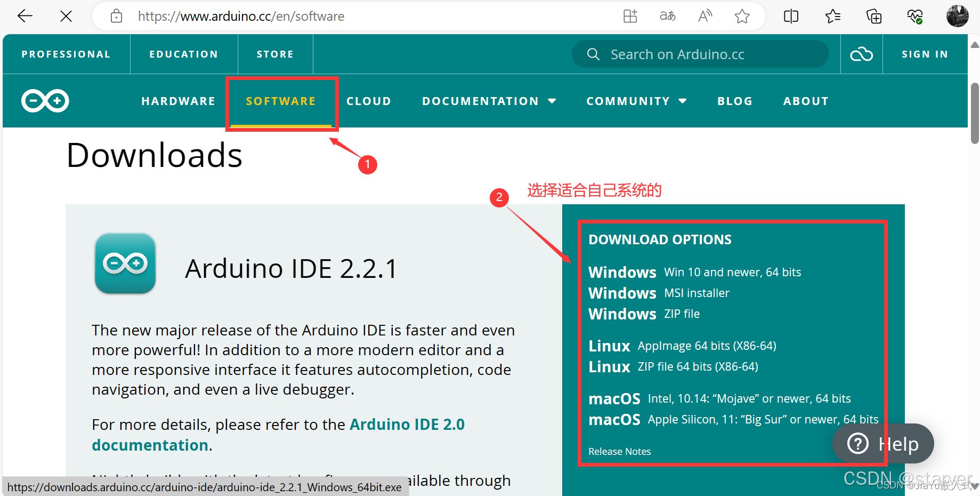Click the browser address bar URL
The height and width of the screenshot is (496, 980).
[241, 17]
